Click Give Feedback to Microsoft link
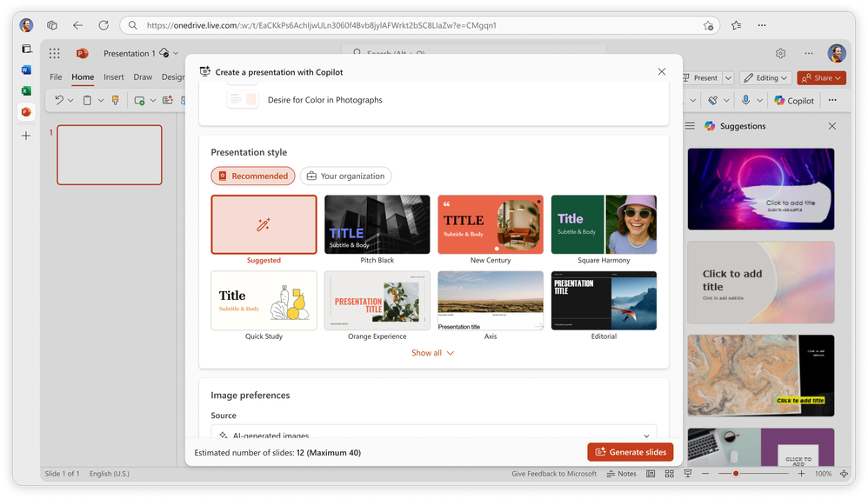This screenshot has width=868, height=499. [554, 474]
